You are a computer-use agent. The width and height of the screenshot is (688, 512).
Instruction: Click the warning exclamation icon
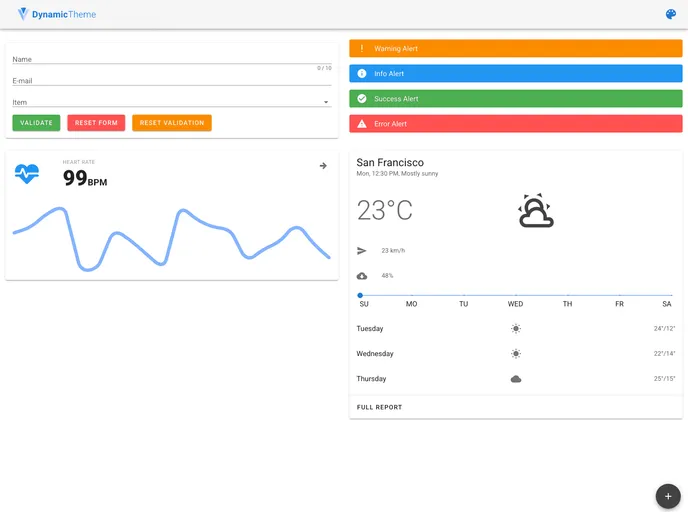tap(362, 48)
